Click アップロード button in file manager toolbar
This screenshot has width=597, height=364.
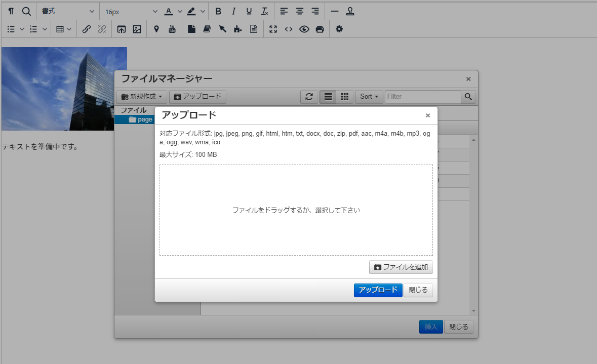coord(197,97)
